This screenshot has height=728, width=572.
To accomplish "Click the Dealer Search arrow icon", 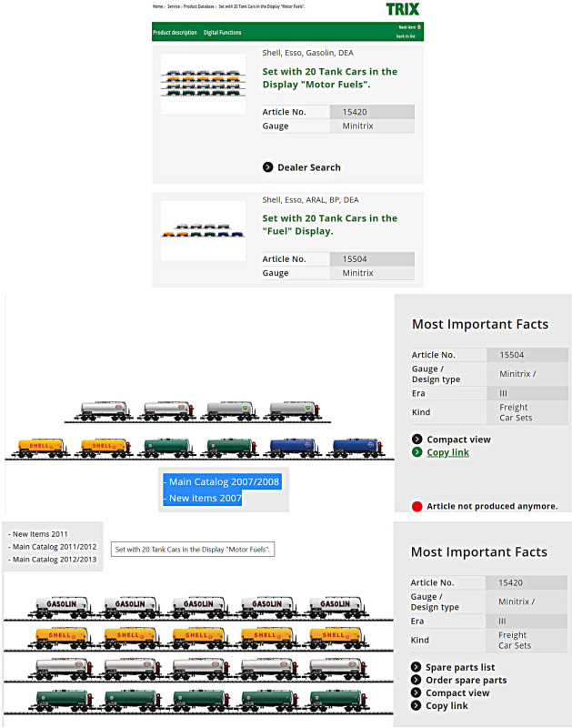I will (x=267, y=167).
